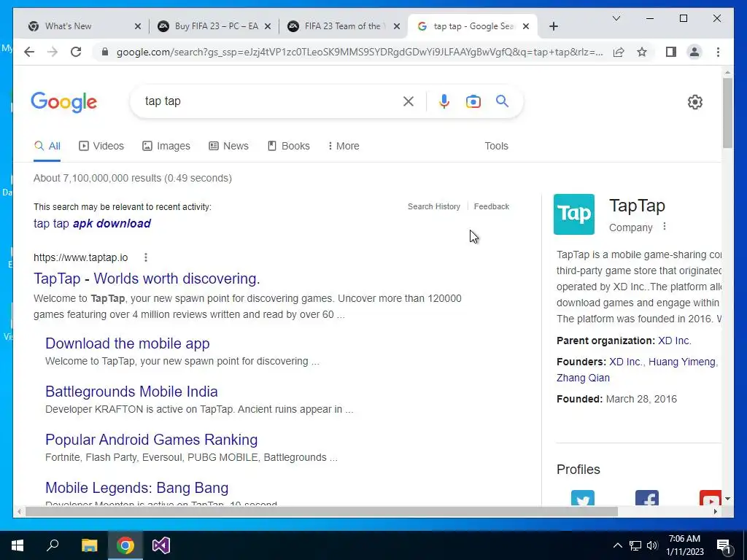Click the Feedback link
Viewport: 747px width, 560px height.
click(x=492, y=206)
